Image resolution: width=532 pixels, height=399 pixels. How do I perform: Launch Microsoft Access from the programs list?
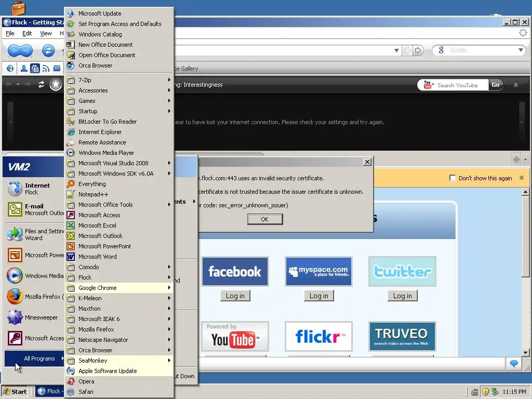[x=119, y=215]
